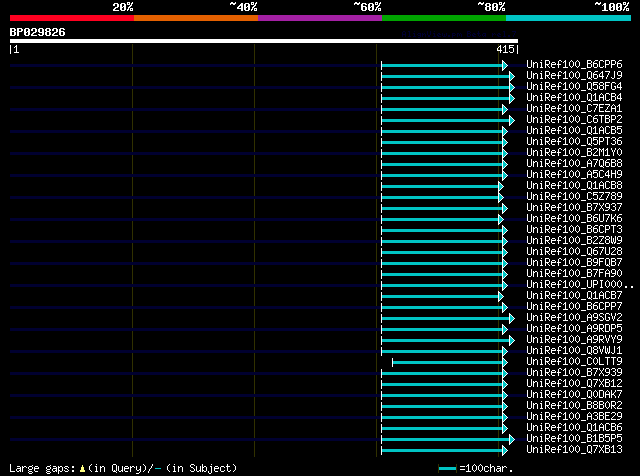Click the 20% legend label
This screenshot has height=476, width=640.
click(123, 7)
